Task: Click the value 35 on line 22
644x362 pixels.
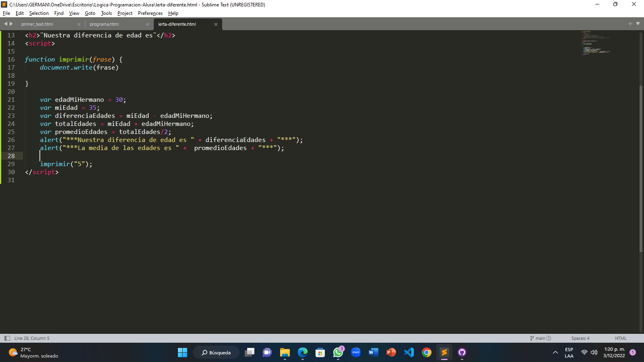Action: (93, 108)
